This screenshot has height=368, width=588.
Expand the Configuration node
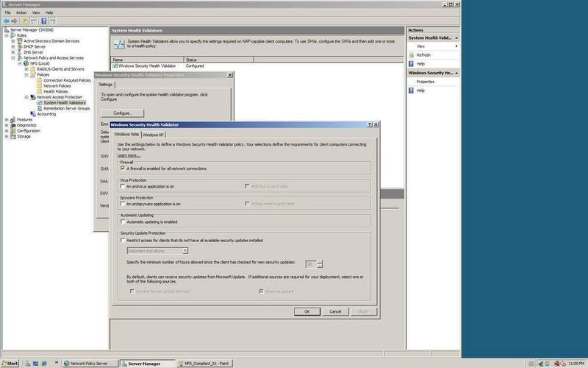pos(7,131)
